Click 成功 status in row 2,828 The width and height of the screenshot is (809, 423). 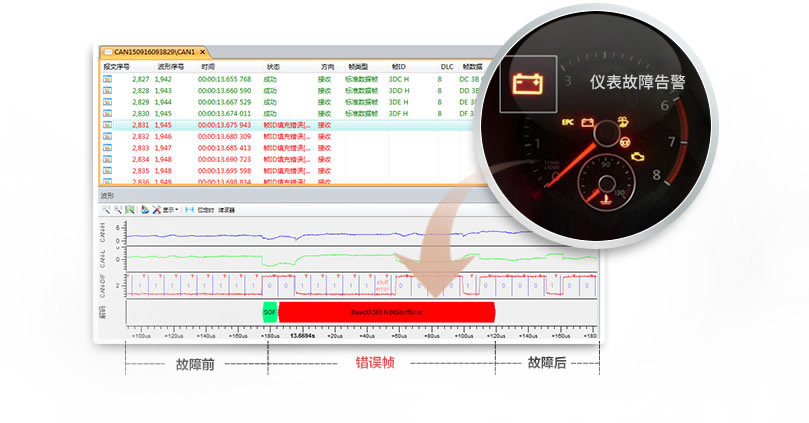(x=270, y=90)
